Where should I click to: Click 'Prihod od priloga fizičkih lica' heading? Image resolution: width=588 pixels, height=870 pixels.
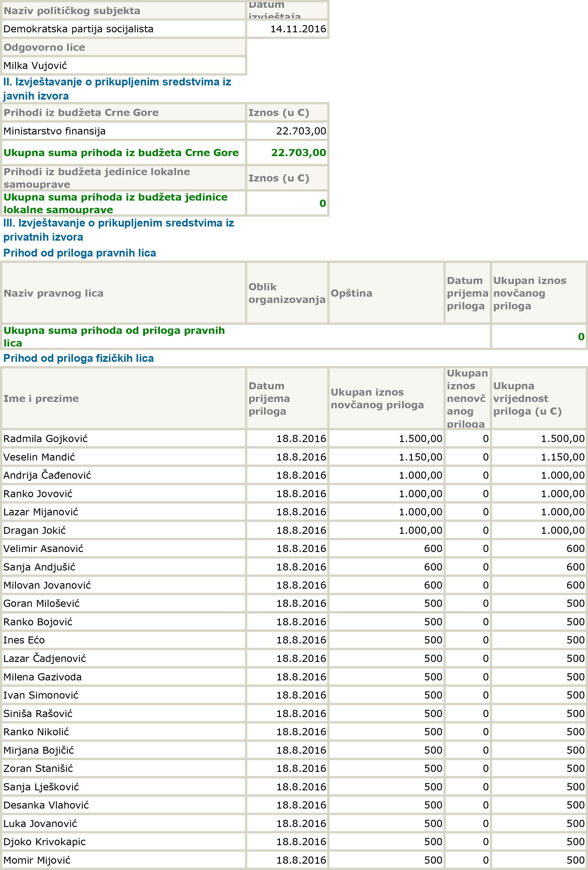[79, 358]
